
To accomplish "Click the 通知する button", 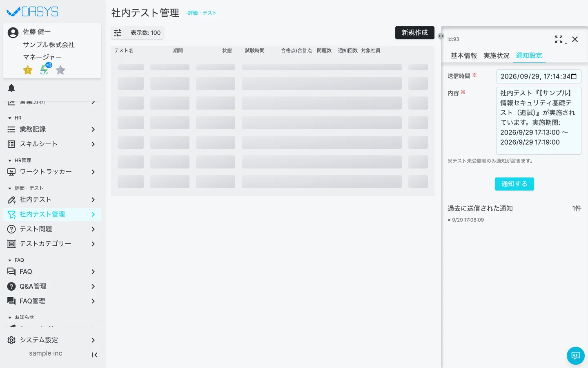I will [x=514, y=184].
